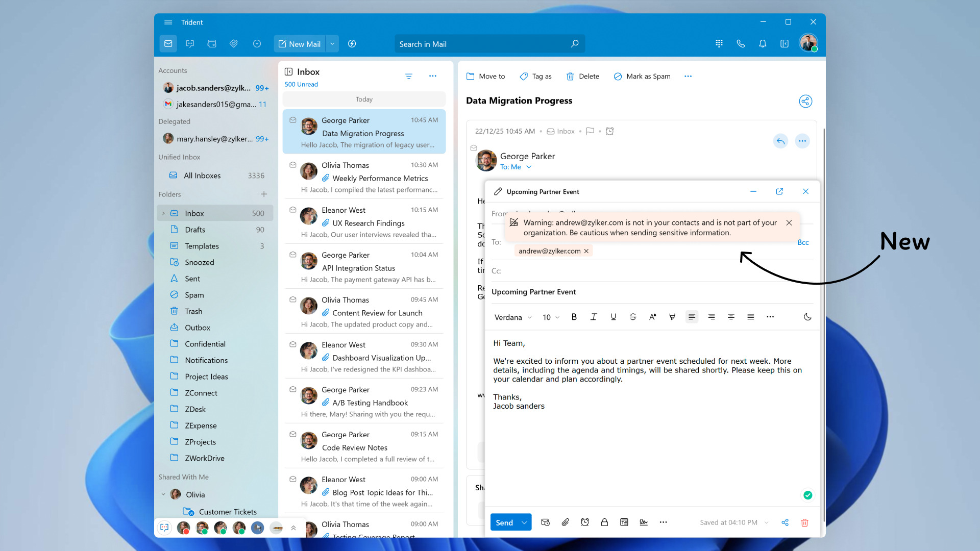Click the share icon beside email subject
The height and width of the screenshot is (551, 980).
click(805, 101)
